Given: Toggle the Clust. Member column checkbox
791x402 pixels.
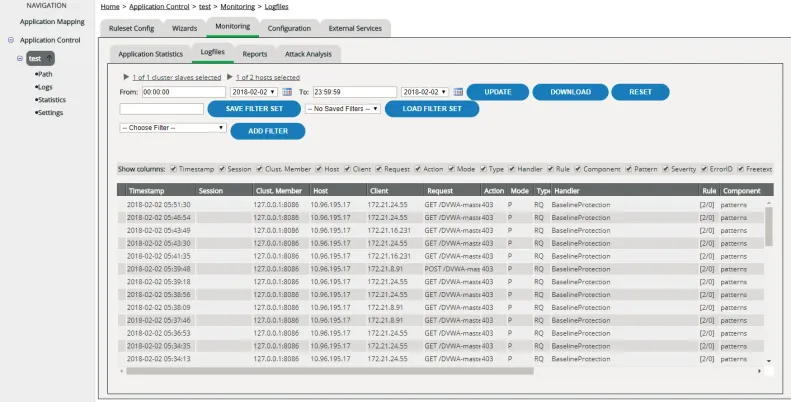Looking at the screenshot, I should 259,169.
